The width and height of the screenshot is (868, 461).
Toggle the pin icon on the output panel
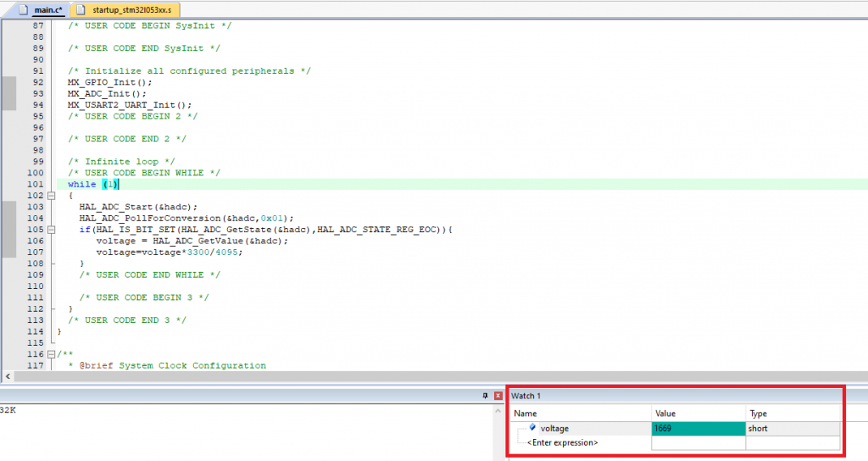487,396
